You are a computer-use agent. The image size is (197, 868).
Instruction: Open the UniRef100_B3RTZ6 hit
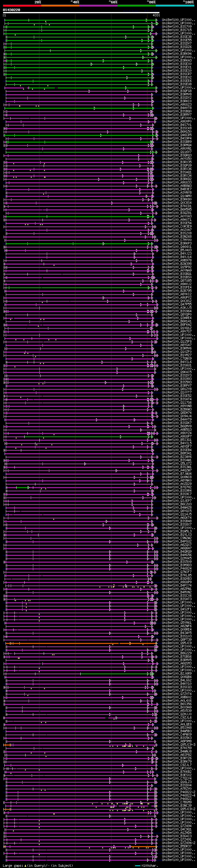(177, 758)
